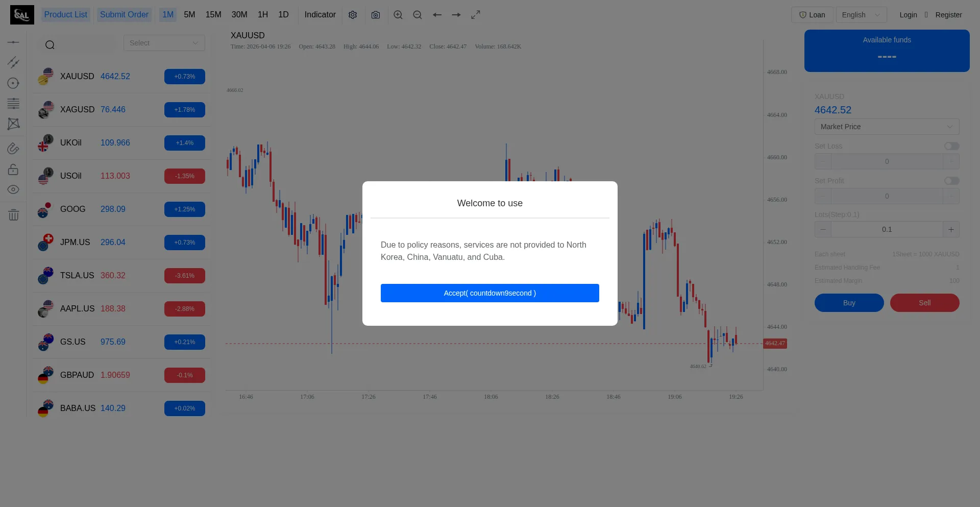Open the Indicator menu
Image resolution: width=980 pixels, height=507 pixels.
pyautogui.click(x=320, y=15)
